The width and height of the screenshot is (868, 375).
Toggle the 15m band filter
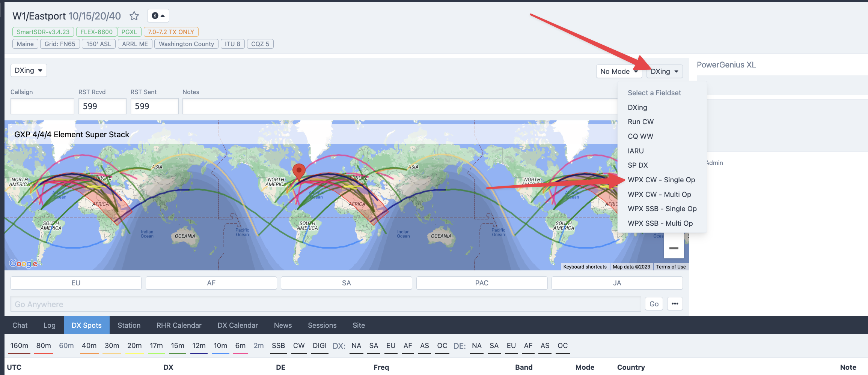178,346
